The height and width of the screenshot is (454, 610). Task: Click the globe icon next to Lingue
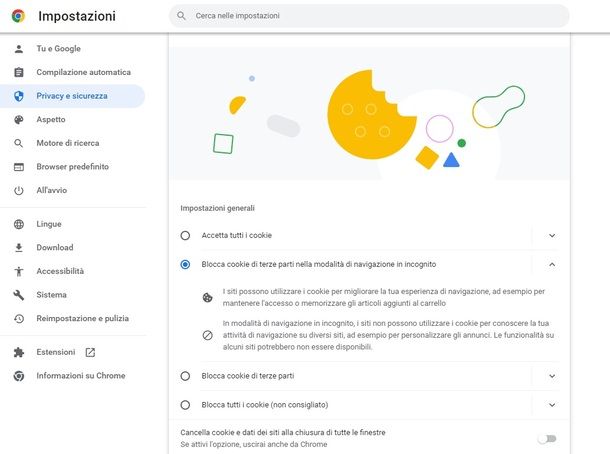19,224
